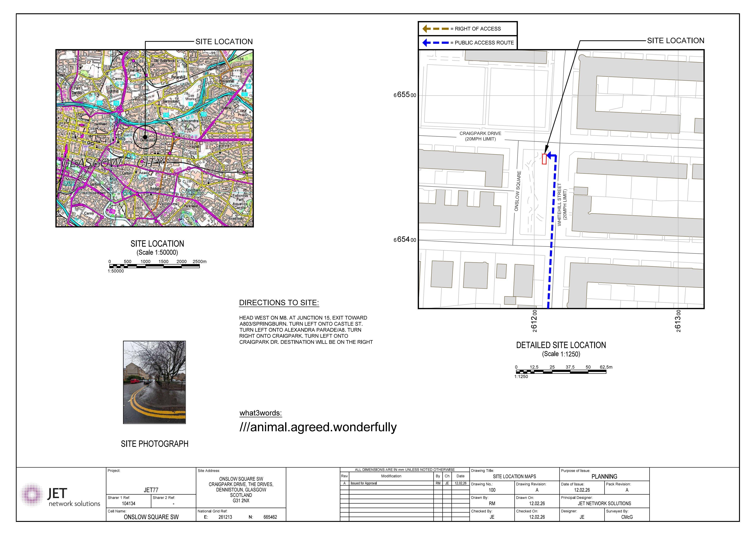
Task: Click the brown Right of Access arrow in legend
Action: pyautogui.click(x=435, y=29)
